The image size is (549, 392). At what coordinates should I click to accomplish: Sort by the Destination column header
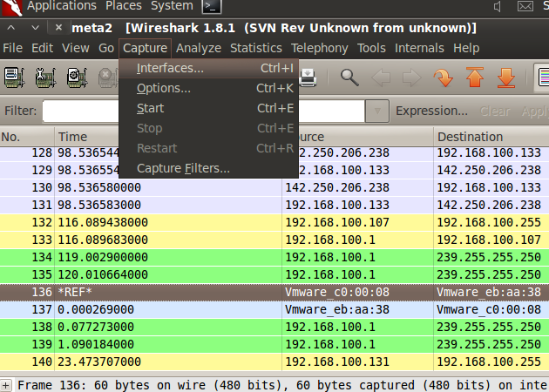coord(491,137)
